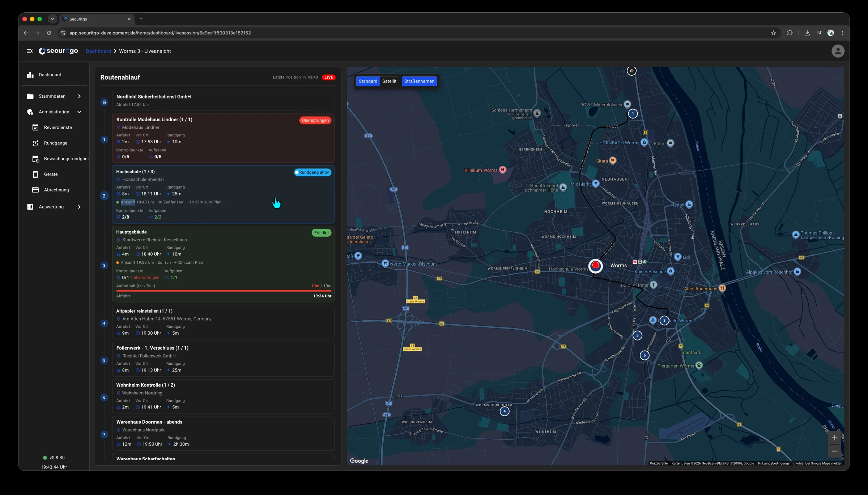Click map marker number 5
868x495 pixels.
[x=637, y=336]
